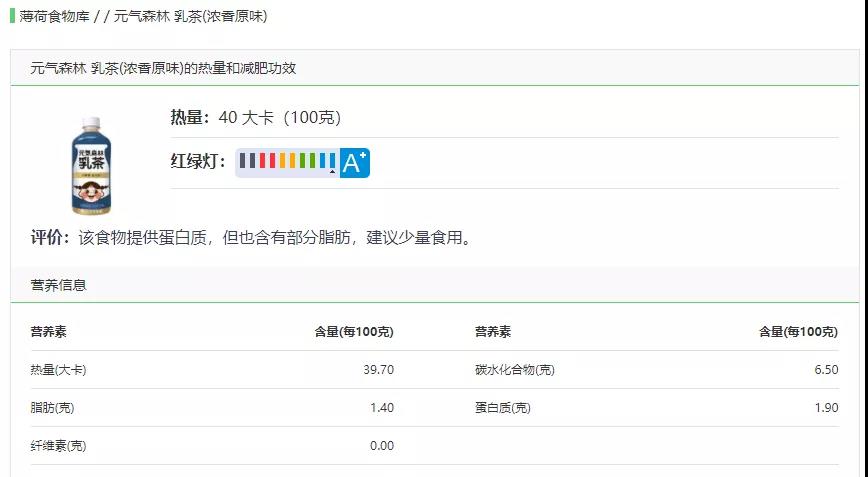Click the green segment of the rating bar
This screenshot has height=477, width=868.
[x=307, y=161]
